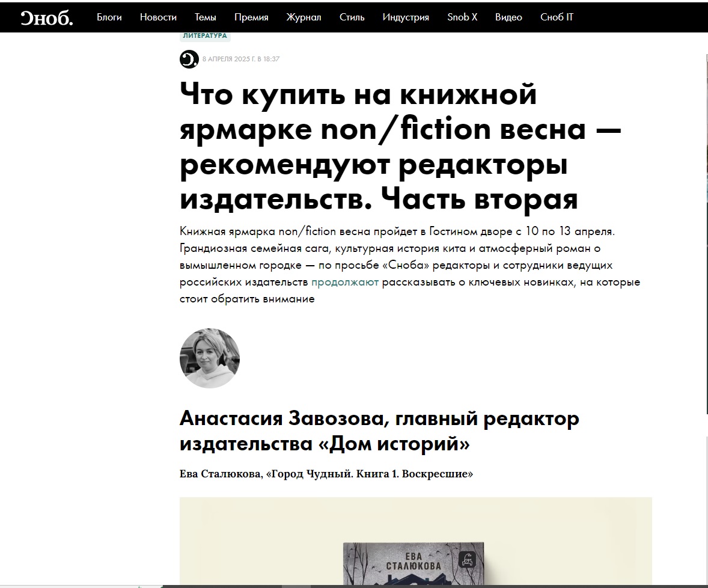The image size is (708, 588).
Task: Go to the Видео section
Action: 508,17
